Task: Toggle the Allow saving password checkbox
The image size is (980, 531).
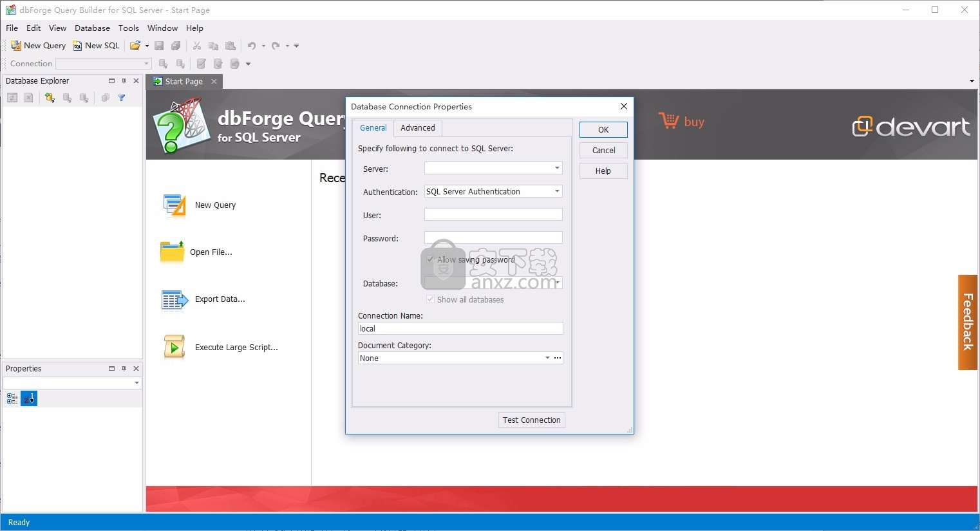Action: tap(430, 259)
